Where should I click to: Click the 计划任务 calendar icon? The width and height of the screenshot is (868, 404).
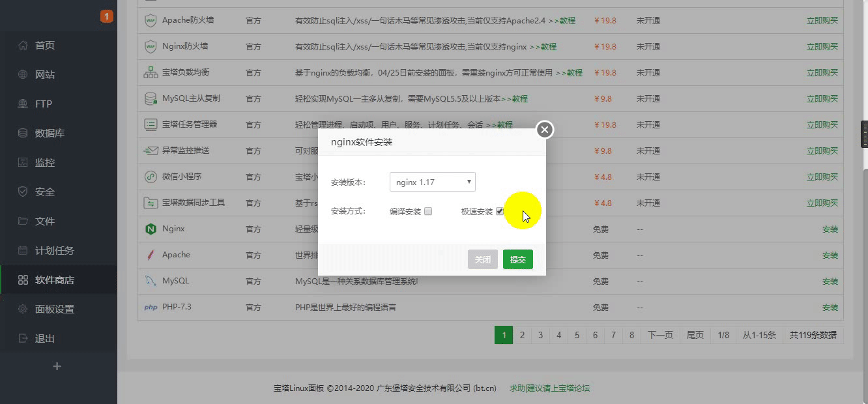coord(23,251)
